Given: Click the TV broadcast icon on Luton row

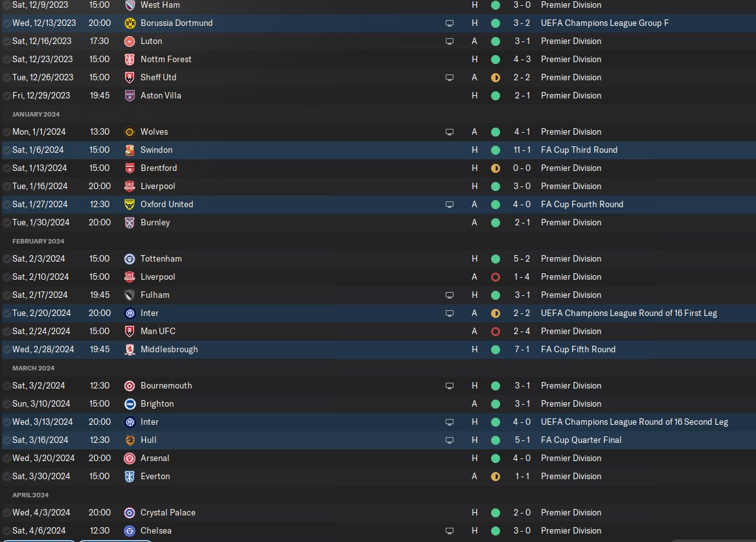Looking at the screenshot, I should (x=450, y=41).
